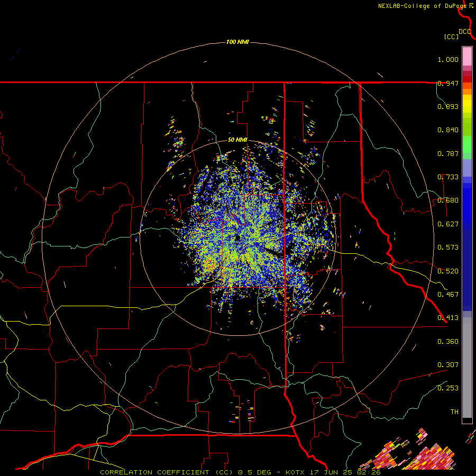This screenshot has height=476, width=476.
Task: Select the 0.520 color scale value
Action: click(x=448, y=271)
